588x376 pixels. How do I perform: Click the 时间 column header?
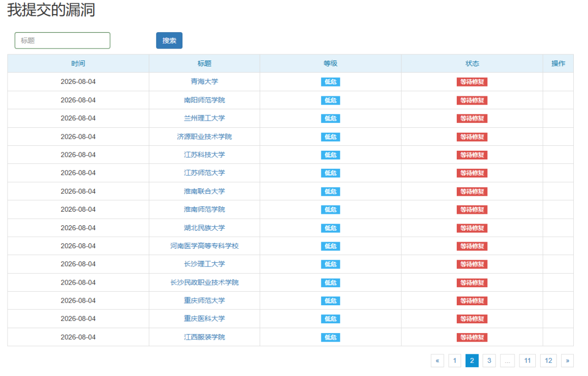click(78, 63)
